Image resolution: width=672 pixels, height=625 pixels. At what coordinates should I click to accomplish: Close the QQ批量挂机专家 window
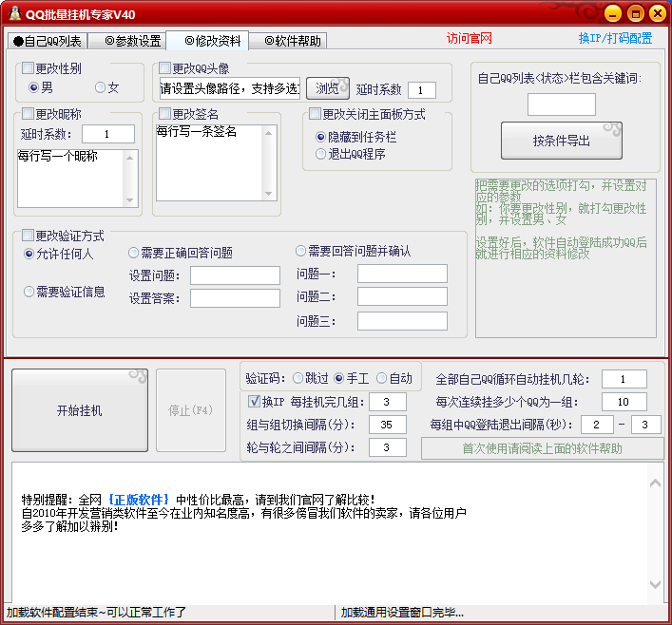[x=658, y=13]
